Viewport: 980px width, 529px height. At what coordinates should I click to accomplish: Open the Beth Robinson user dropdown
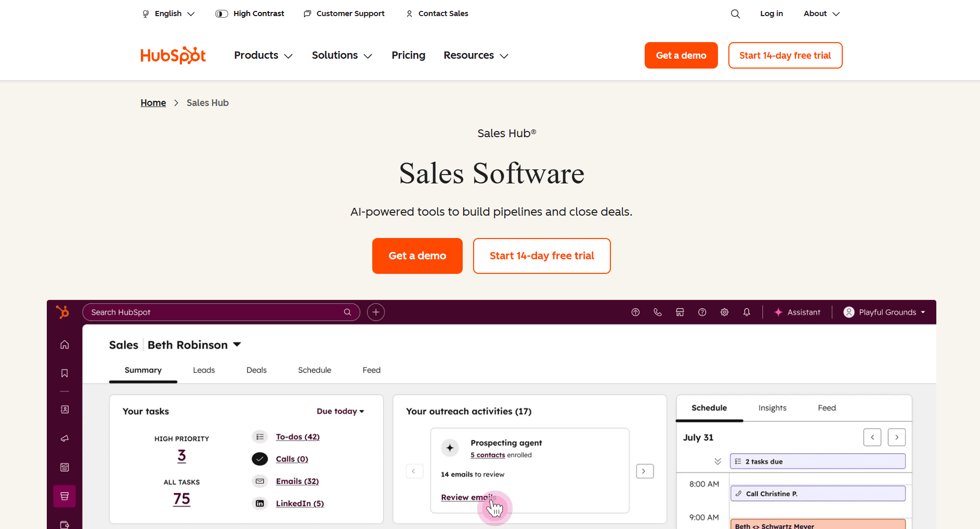(x=194, y=345)
